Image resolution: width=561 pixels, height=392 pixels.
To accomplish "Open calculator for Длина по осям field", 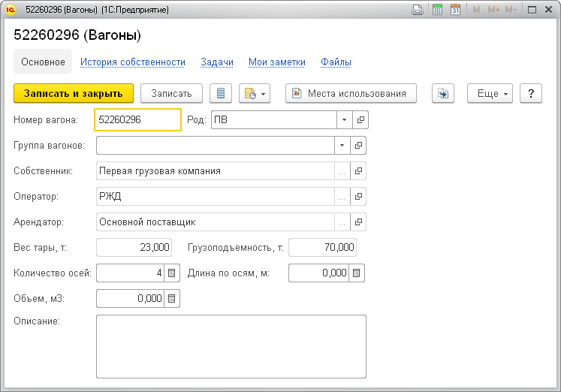I will 357,273.
